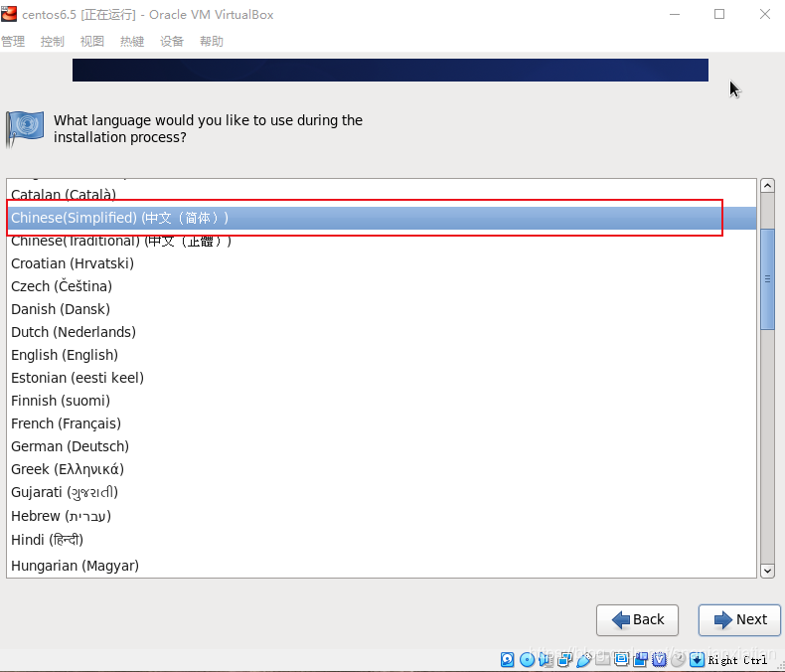The height and width of the screenshot is (672, 785).
Task: Open the hard disk activity indicator
Action: click(x=507, y=659)
